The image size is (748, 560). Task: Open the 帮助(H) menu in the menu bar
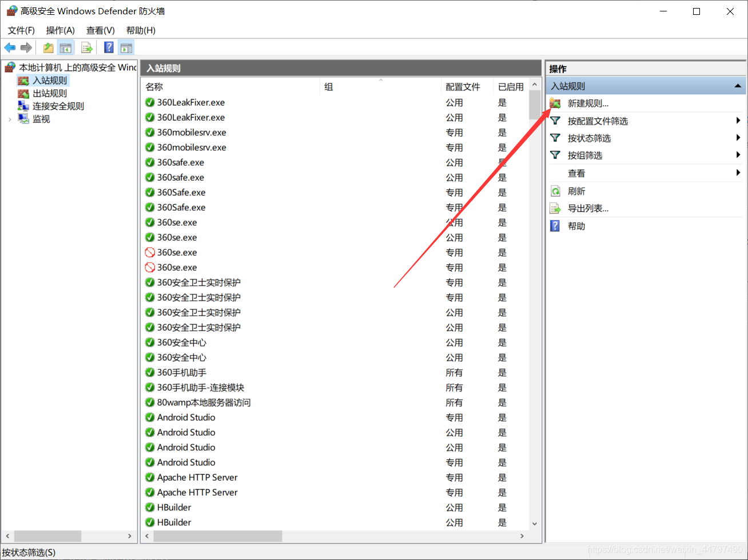[x=141, y=30]
